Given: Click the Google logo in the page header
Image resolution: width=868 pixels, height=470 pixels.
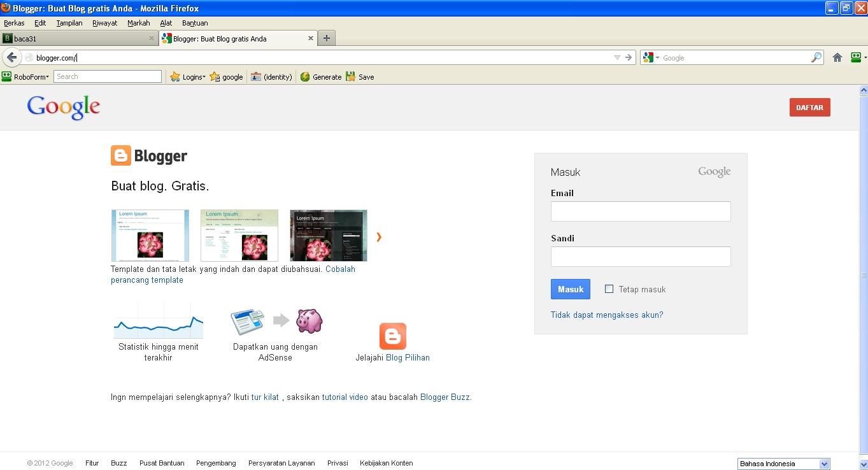Looking at the screenshot, I should point(64,108).
